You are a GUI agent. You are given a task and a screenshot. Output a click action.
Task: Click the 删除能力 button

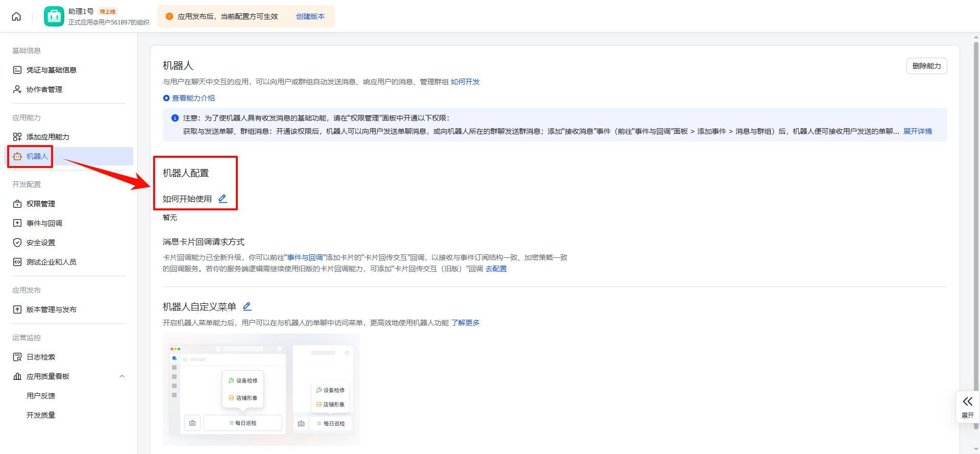926,66
